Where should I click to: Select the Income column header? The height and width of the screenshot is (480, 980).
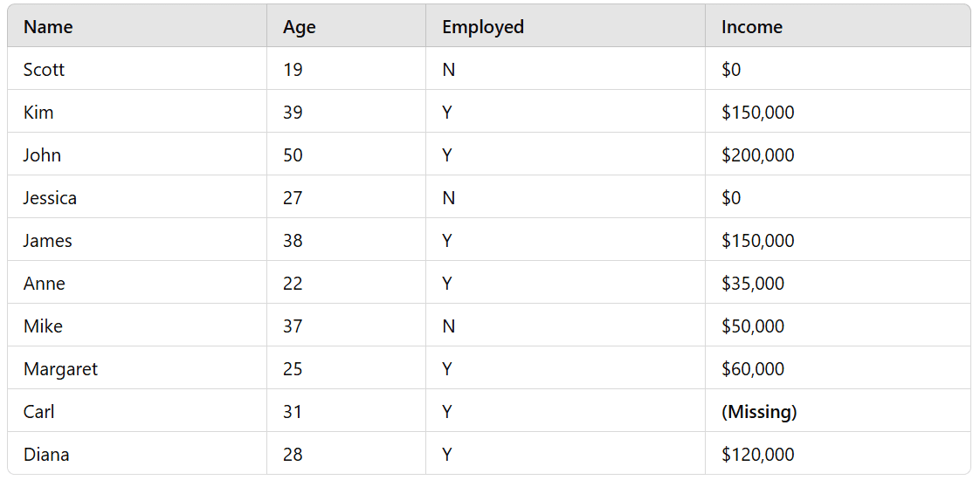point(839,27)
